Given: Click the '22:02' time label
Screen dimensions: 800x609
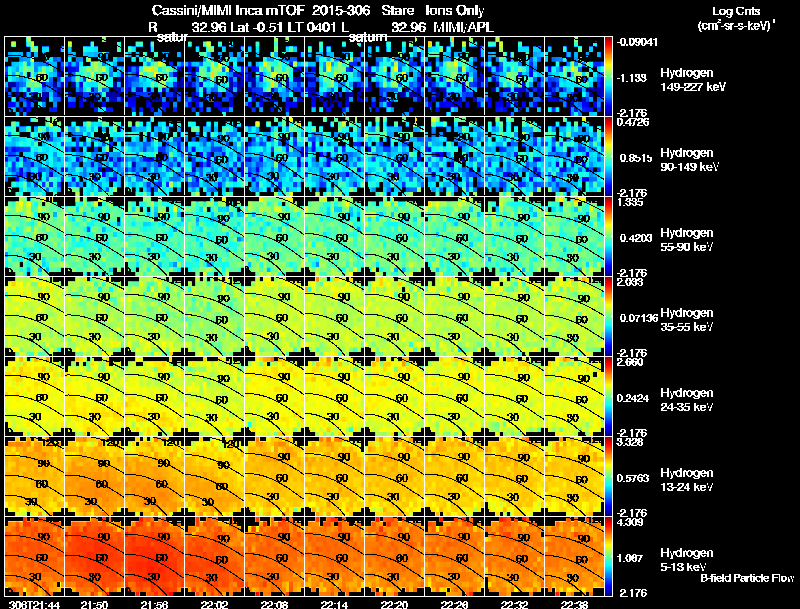Looking at the screenshot, I should tap(214, 604).
